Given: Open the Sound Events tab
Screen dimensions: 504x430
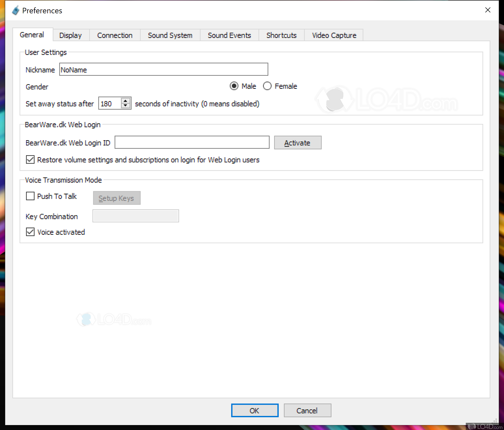Looking at the screenshot, I should click(x=229, y=35).
